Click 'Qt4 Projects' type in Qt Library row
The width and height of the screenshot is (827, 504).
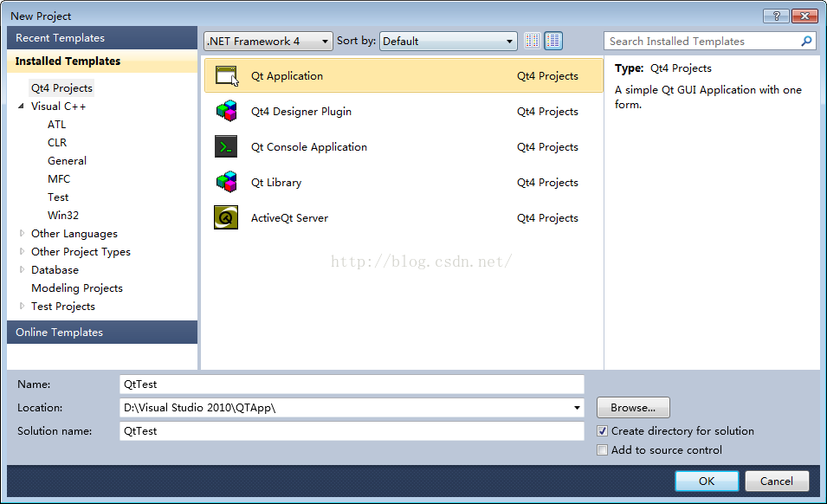click(547, 183)
